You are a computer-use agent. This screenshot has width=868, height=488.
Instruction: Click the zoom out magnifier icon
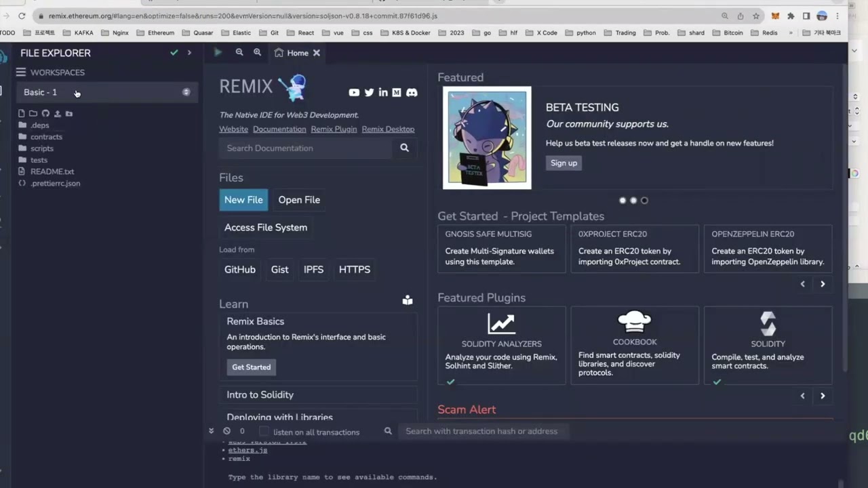pos(239,52)
